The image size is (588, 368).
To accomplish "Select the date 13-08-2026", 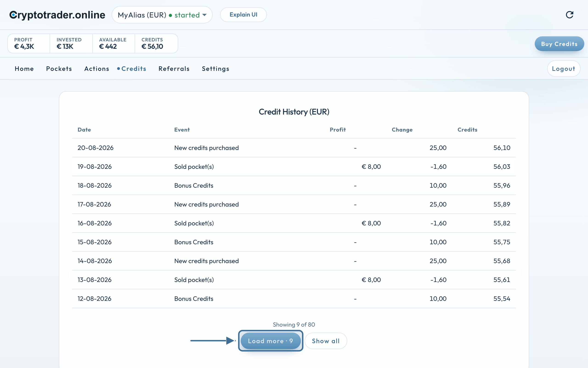I will [x=95, y=280].
